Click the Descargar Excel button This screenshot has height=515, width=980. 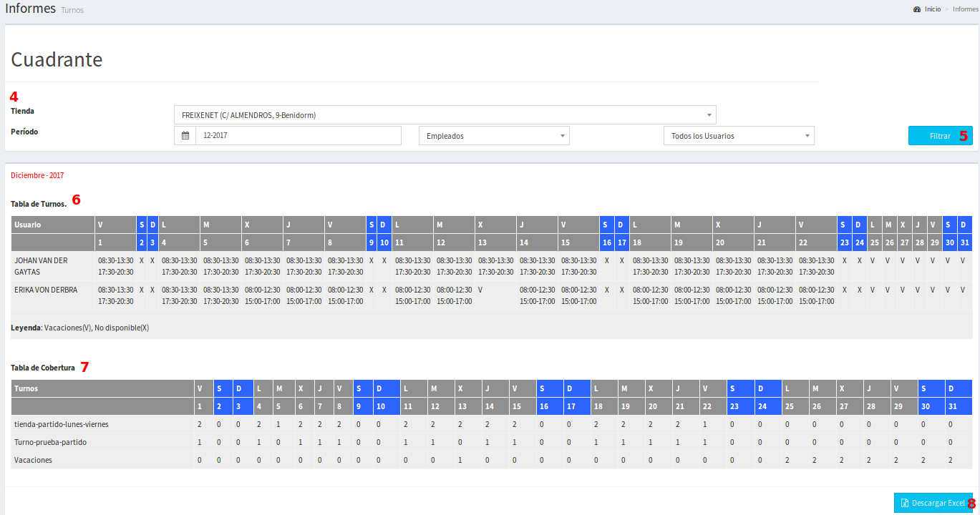933,503
